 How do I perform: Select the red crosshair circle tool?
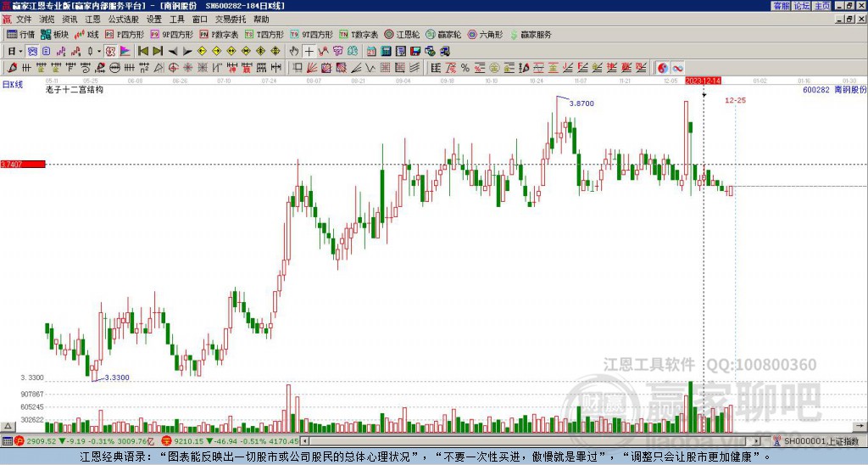pos(173,68)
